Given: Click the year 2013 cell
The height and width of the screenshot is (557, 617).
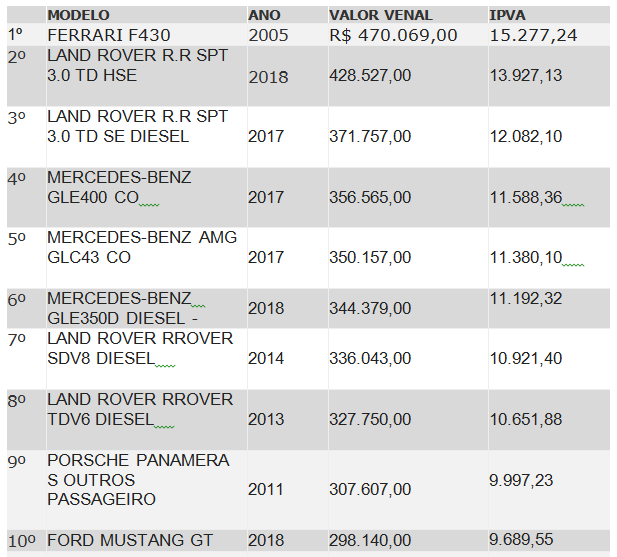Looking at the screenshot, I should (266, 418).
